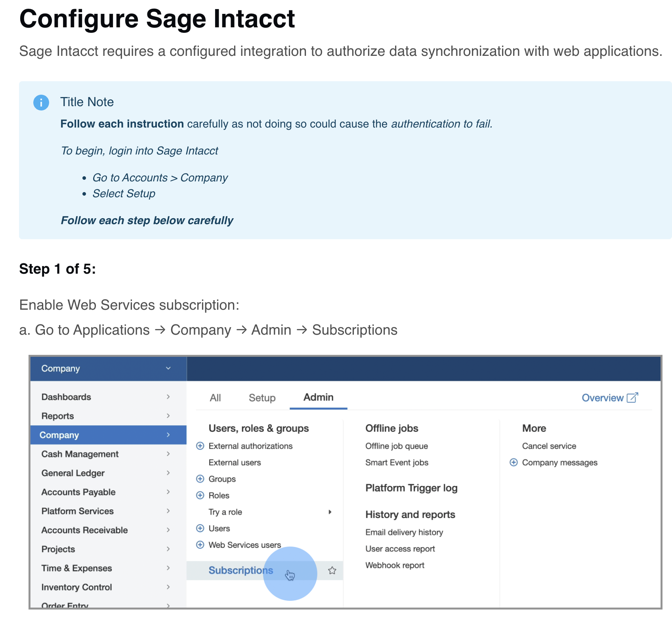Expand the Try a role submenu arrow

point(330,512)
